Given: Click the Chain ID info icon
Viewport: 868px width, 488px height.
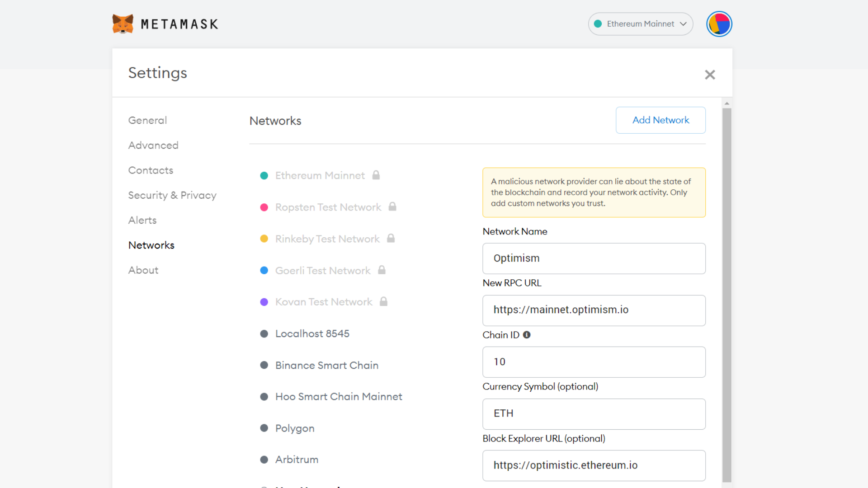Looking at the screenshot, I should point(527,335).
